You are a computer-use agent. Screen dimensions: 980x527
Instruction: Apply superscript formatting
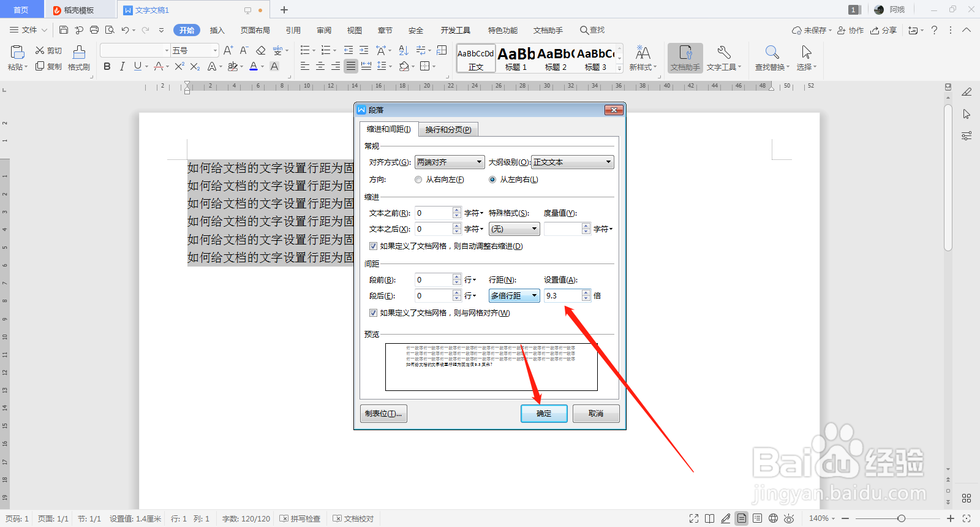[x=179, y=66]
